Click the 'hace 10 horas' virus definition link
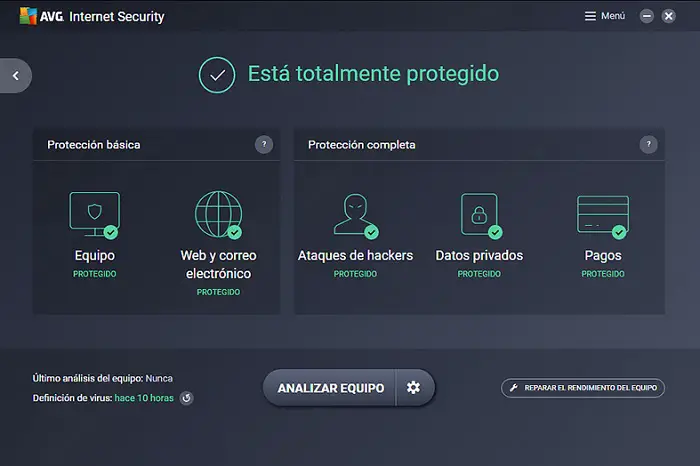 pos(144,398)
